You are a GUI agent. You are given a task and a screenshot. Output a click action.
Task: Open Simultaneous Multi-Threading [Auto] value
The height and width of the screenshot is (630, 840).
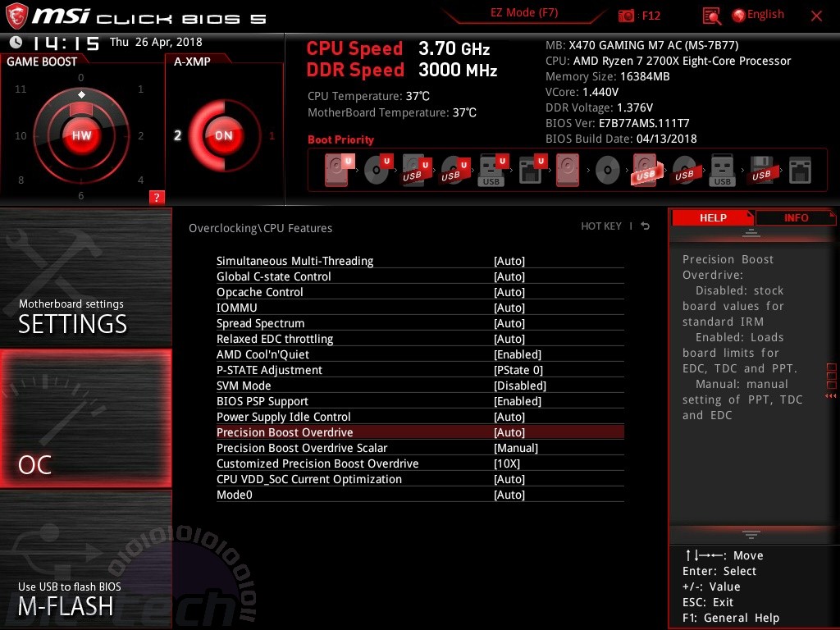[x=509, y=261]
